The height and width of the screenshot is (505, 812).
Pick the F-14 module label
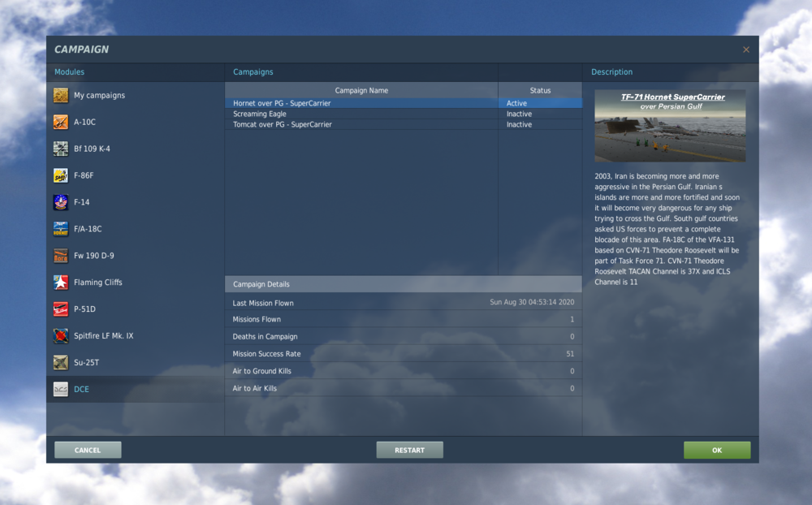[x=81, y=202]
